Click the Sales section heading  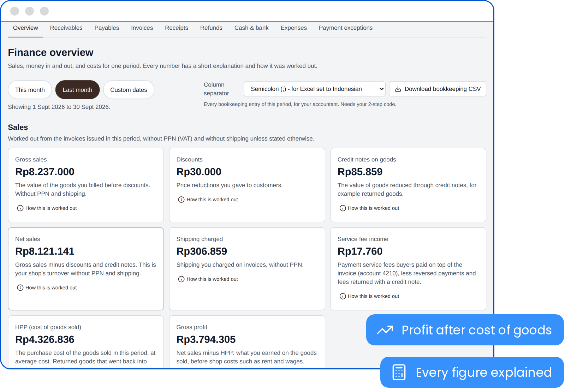click(18, 127)
